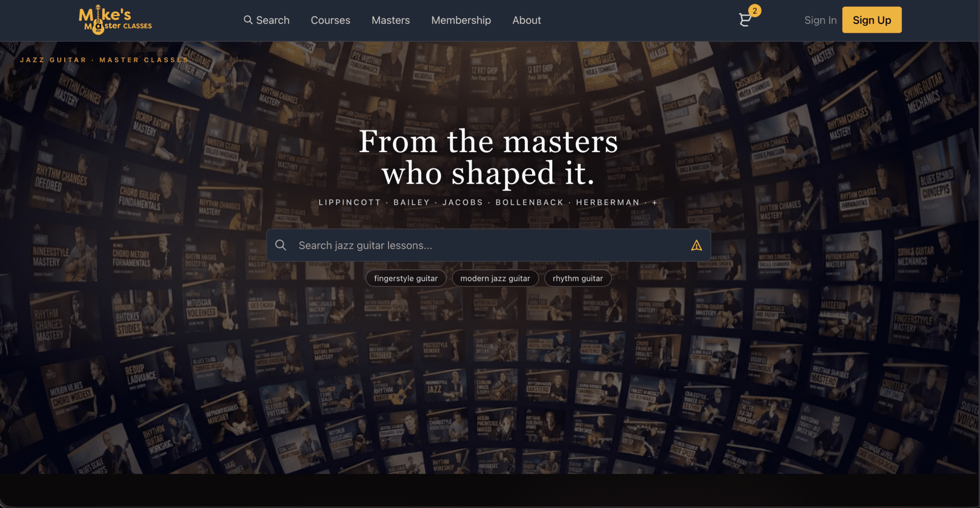The width and height of the screenshot is (980, 508).
Task: Click the yellow Sign Up button
Action: [872, 20]
